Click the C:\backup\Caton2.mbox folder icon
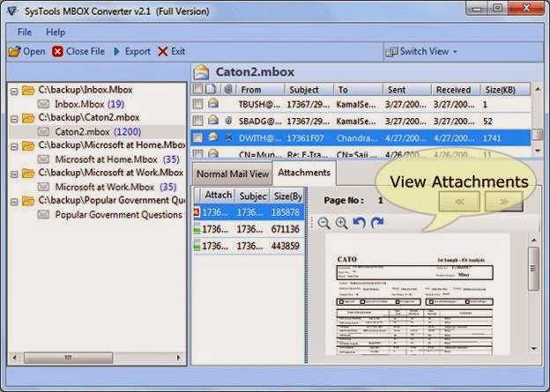Screen dimensions: 550x392 click(x=28, y=118)
